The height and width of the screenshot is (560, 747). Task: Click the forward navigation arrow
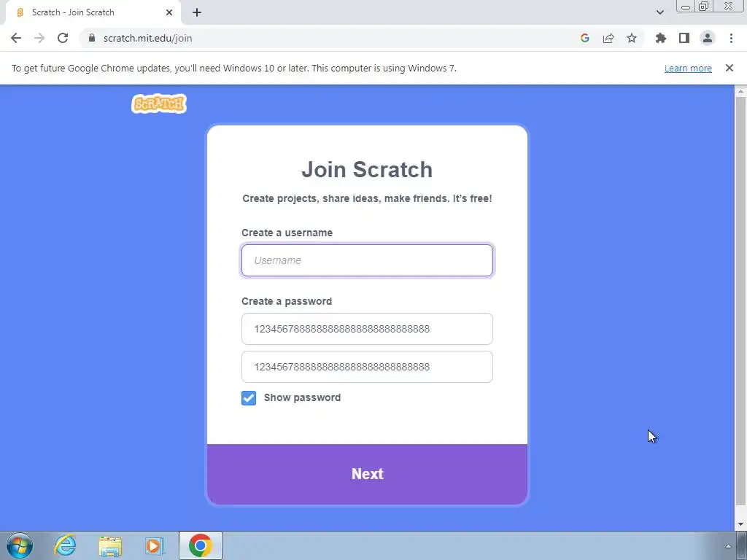39,38
